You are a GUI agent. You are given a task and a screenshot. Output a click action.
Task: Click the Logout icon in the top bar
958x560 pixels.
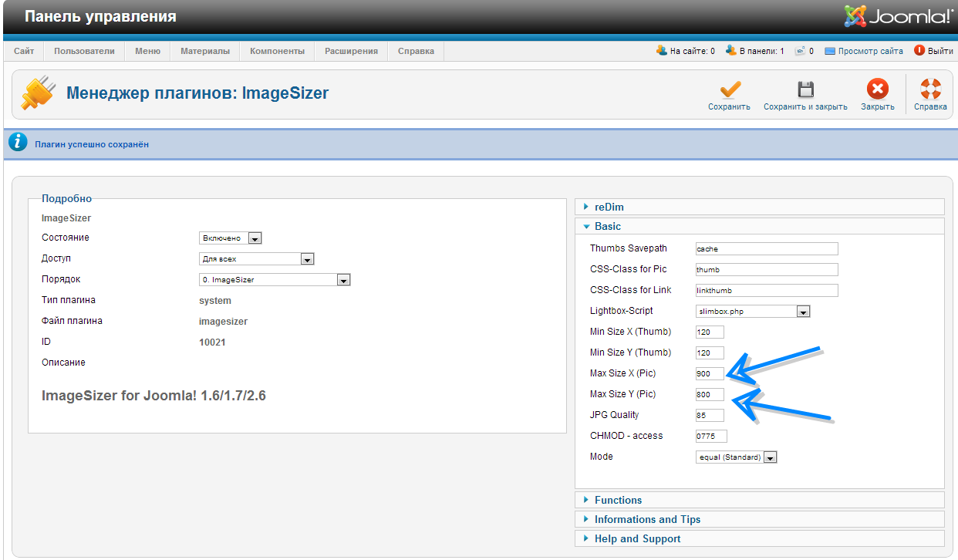click(x=919, y=51)
